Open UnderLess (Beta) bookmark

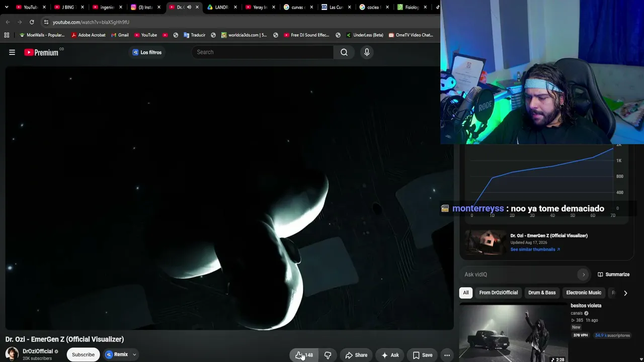point(365,35)
